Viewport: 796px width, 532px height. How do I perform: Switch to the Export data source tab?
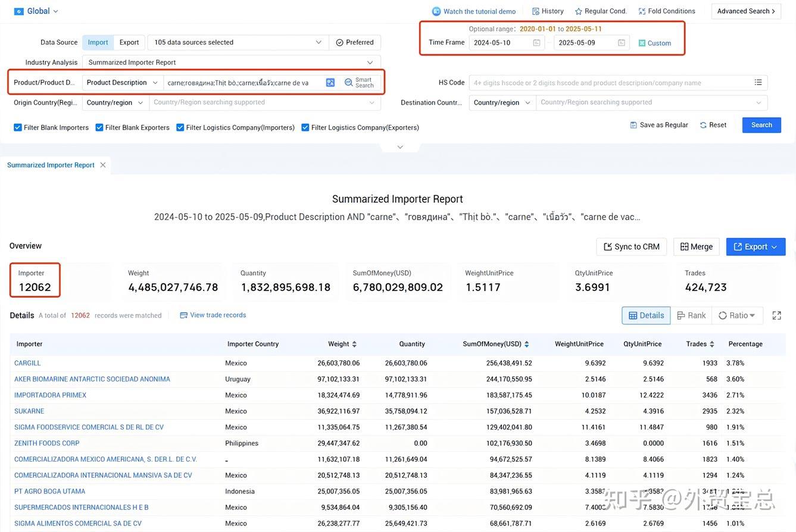click(129, 42)
